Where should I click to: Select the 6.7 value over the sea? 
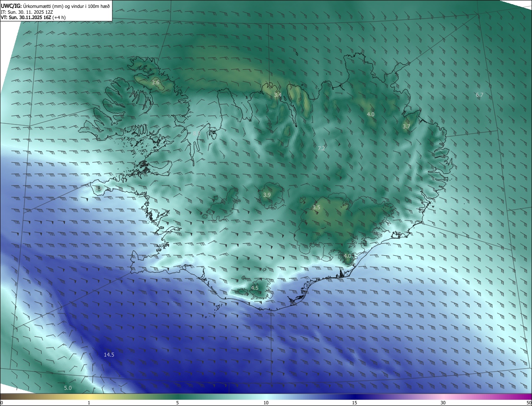point(479,95)
